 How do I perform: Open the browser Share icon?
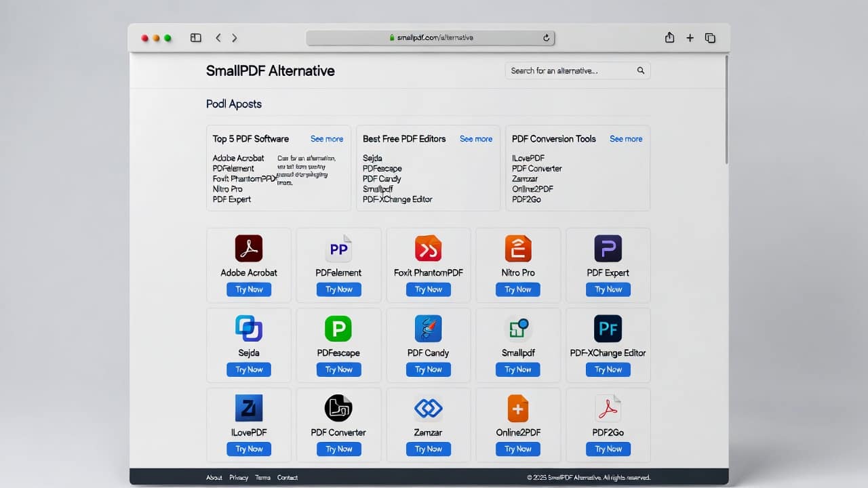(x=669, y=38)
